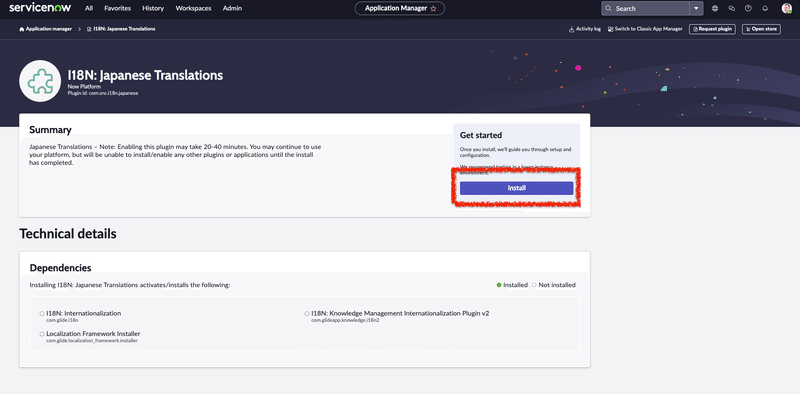Image resolution: width=800 pixels, height=394 pixels.
Task: Click status circle beside Localization Framework Installer
Action: click(42, 334)
